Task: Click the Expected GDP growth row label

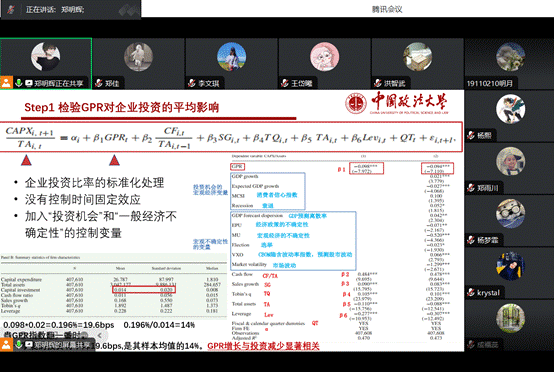Action: click(255, 186)
